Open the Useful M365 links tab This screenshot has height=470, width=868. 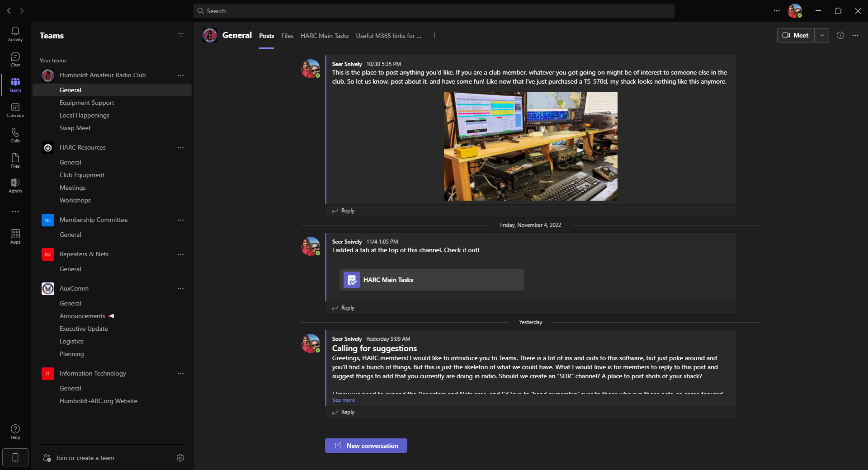pos(388,36)
